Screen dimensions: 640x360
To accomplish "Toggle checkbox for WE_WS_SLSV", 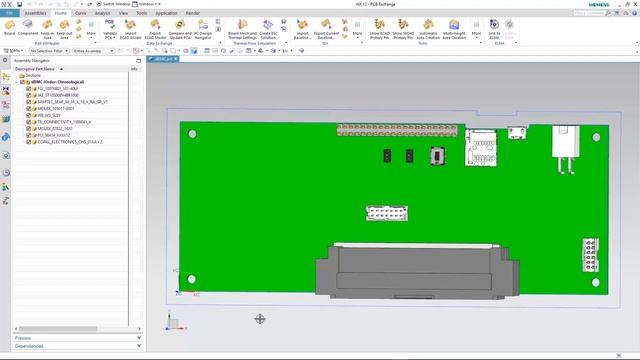I will click(29, 115).
